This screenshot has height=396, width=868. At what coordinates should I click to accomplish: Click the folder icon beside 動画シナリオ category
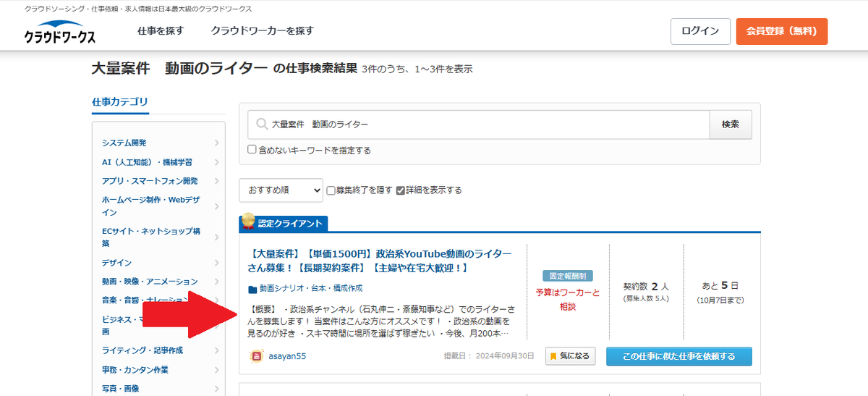pos(252,289)
